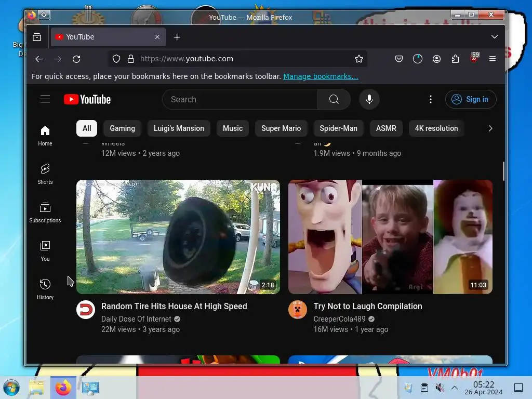Viewport: 532px width, 399px height.
Task: Open Firefox View icon in tab bar
Action: [x=37, y=37]
